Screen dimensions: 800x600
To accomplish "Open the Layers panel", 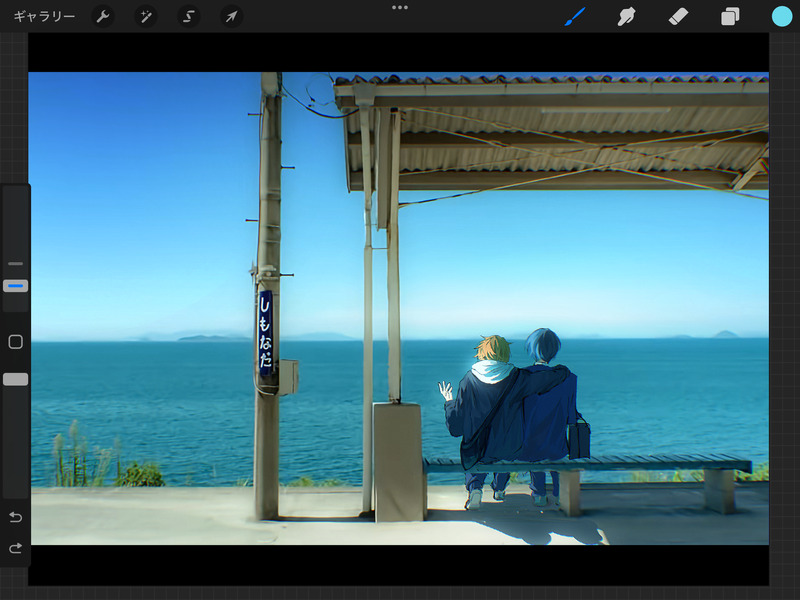I will pyautogui.click(x=730, y=16).
